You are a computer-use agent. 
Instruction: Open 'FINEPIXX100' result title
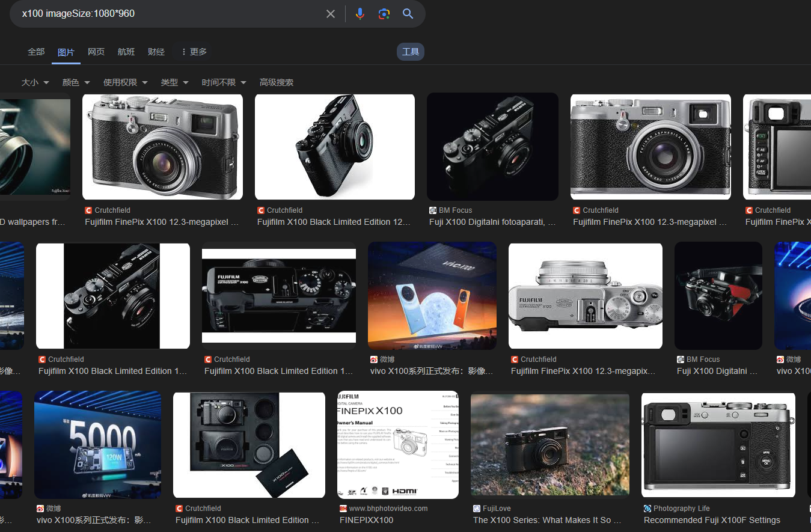click(x=366, y=520)
